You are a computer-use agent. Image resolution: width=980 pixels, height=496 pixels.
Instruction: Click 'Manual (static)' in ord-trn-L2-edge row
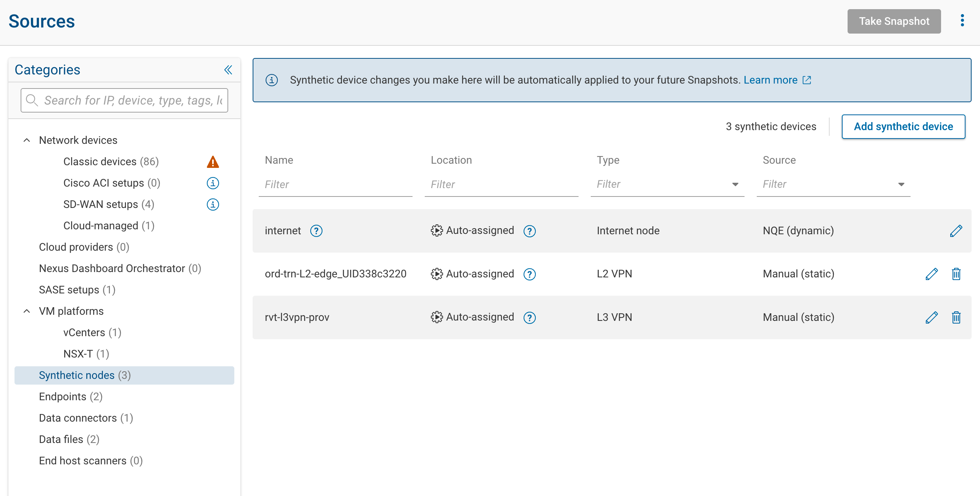799,274
